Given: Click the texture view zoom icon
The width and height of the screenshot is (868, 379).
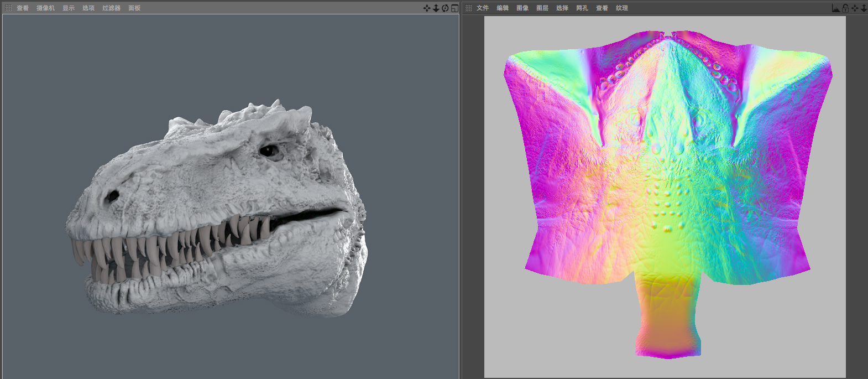Looking at the screenshot, I should point(864,8).
